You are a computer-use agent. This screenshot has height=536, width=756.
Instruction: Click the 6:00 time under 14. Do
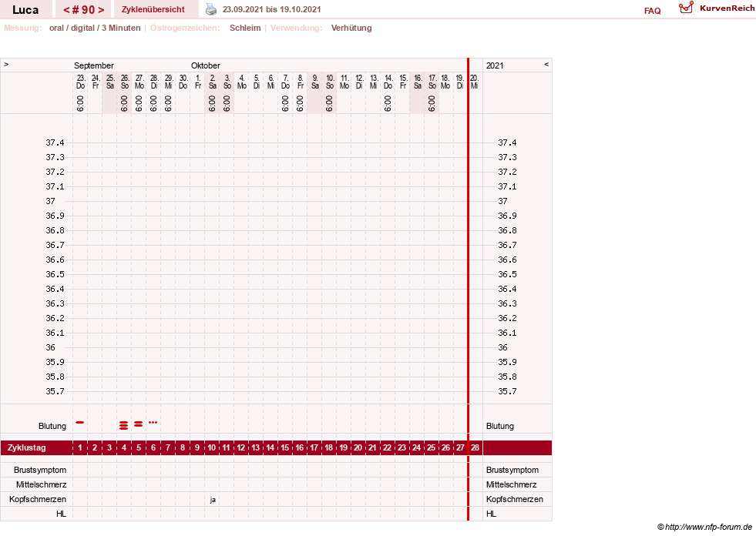(x=388, y=103)
